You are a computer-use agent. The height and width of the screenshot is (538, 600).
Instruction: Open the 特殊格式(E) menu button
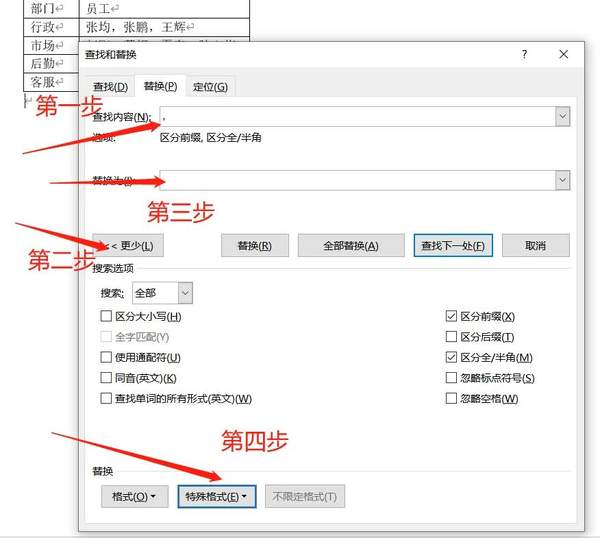click(216, 496)
